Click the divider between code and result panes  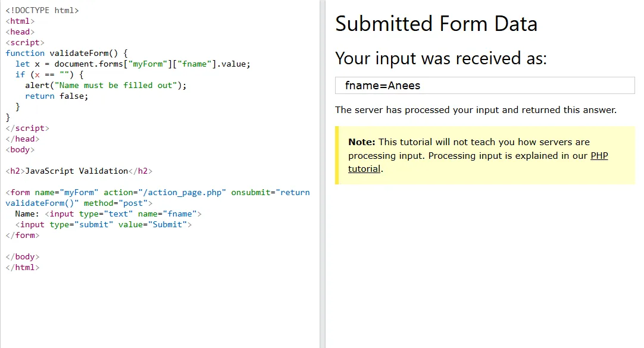coord(323,174)
